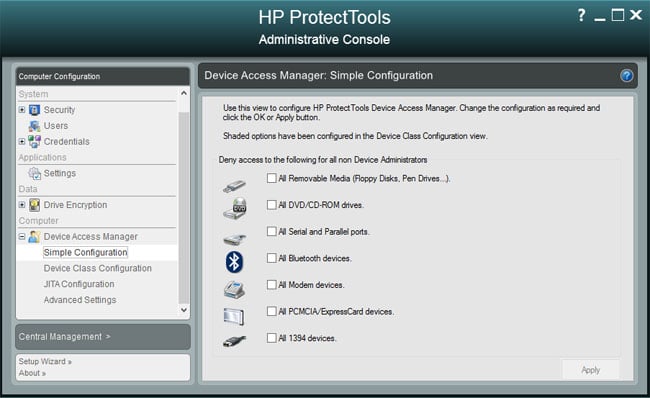Open the About link
The image size is (650, 398).
point(32,373)
